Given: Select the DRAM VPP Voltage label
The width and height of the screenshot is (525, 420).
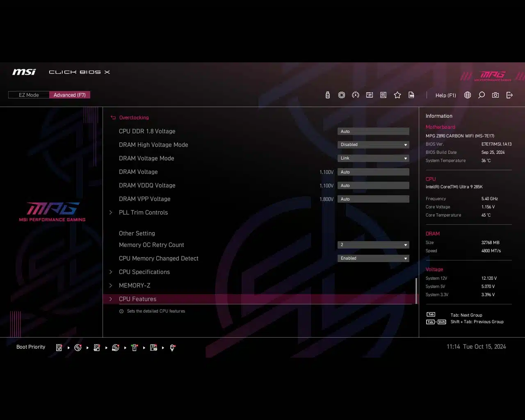Looking at the screenshot, I should point(144,199).
